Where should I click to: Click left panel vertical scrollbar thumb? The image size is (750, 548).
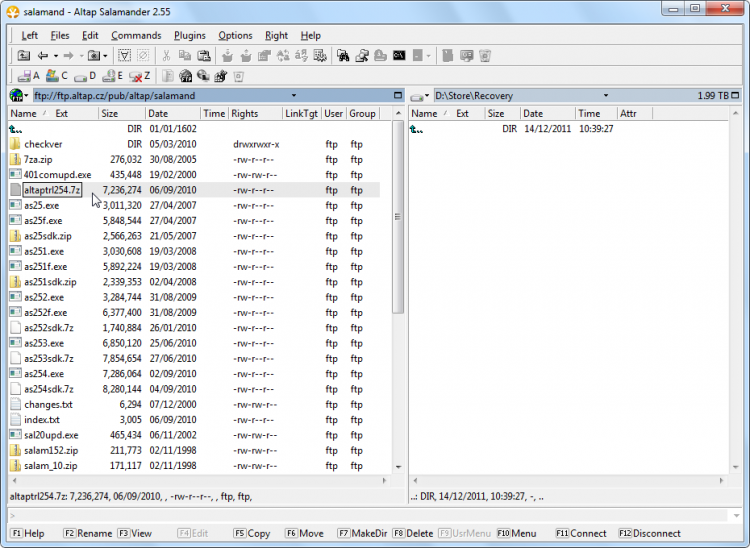tap(397, 217)
